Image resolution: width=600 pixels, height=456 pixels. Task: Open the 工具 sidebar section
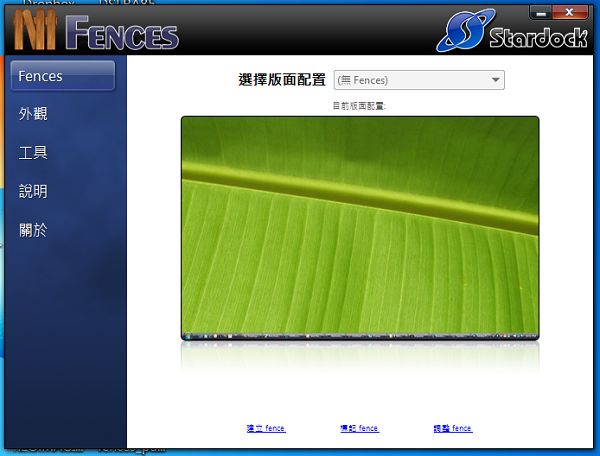33,152
